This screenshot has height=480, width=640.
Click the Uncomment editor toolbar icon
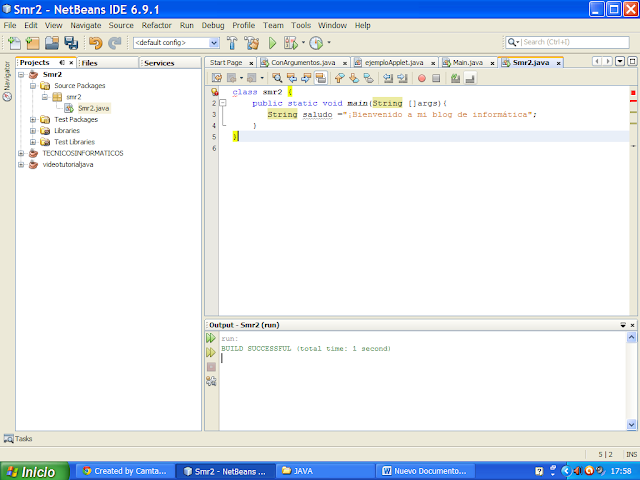(470, 78)
